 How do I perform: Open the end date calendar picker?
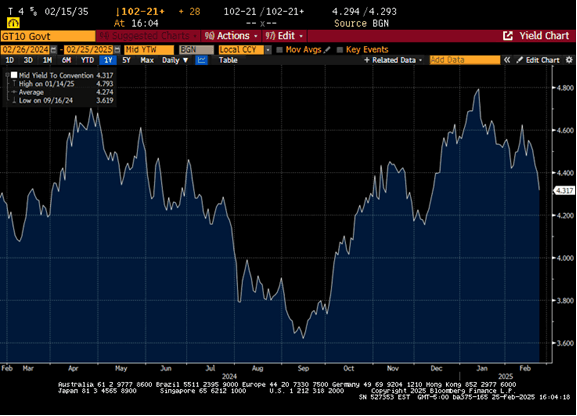pos(117,50)
